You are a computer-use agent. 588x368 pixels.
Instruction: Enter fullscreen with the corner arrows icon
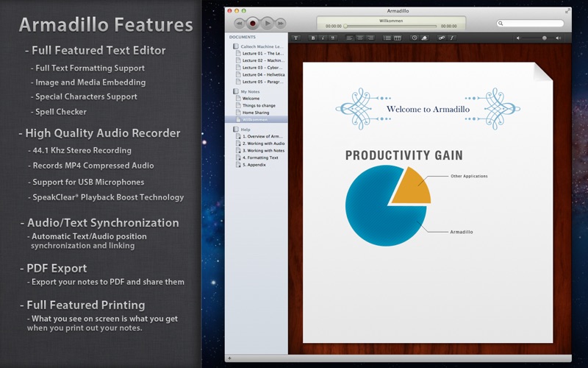point(567,11)
